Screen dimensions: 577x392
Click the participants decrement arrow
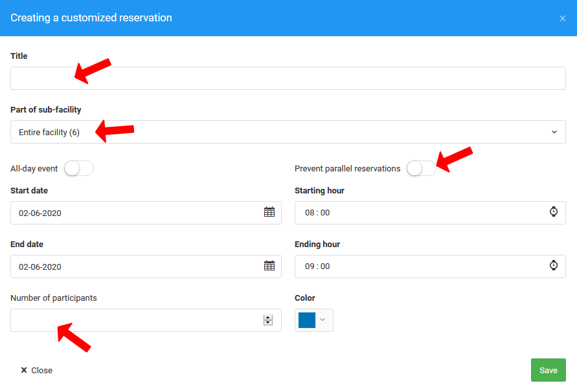coord(267,323)
